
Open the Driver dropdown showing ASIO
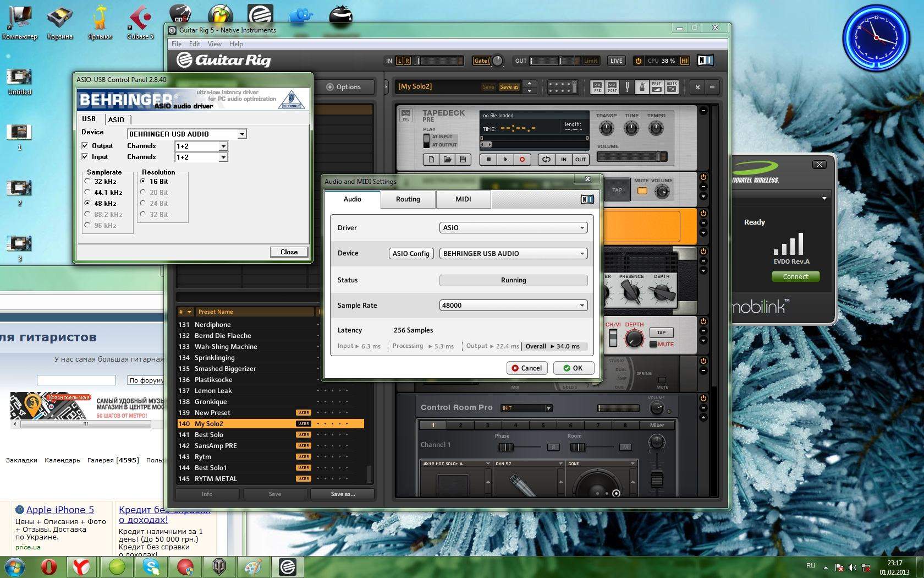click(x=513, y=228)
